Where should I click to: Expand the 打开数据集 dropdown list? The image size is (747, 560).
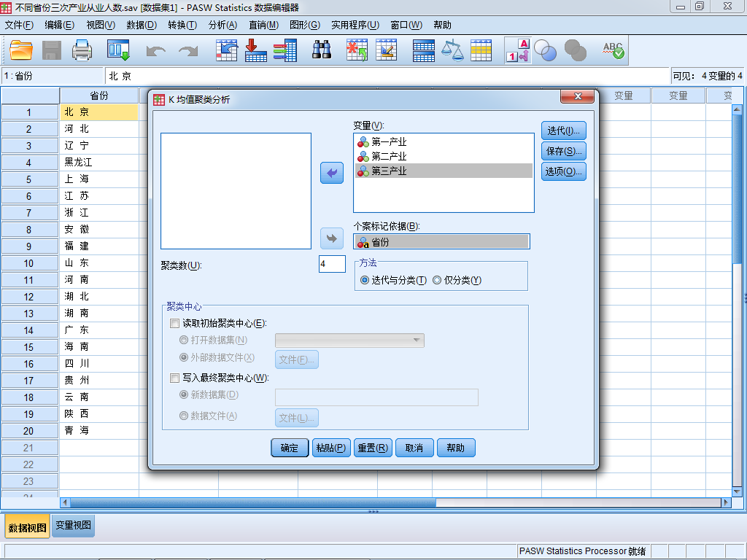349,340
